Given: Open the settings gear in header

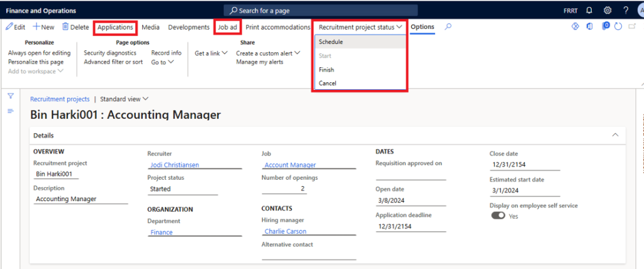Looking at the screenshot, I should click(608, 11).
